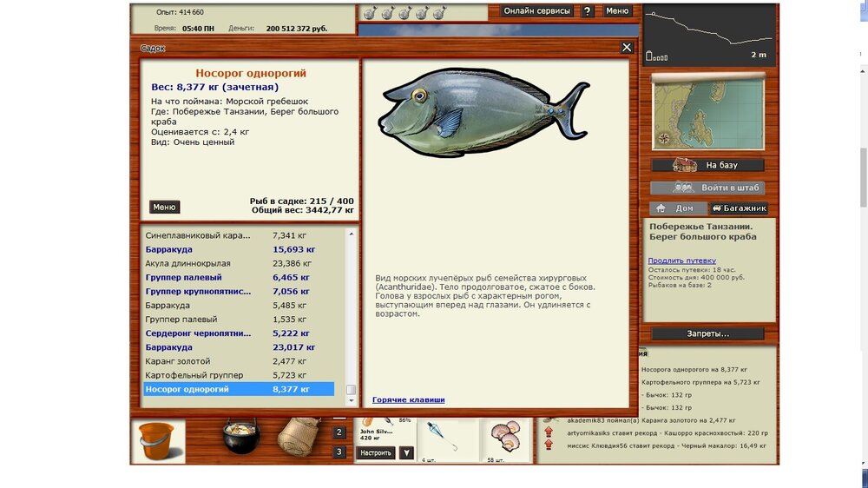This screenshot has width=868, height=488.
Task: Select tackle slot number 2
Action: [339, 432]
